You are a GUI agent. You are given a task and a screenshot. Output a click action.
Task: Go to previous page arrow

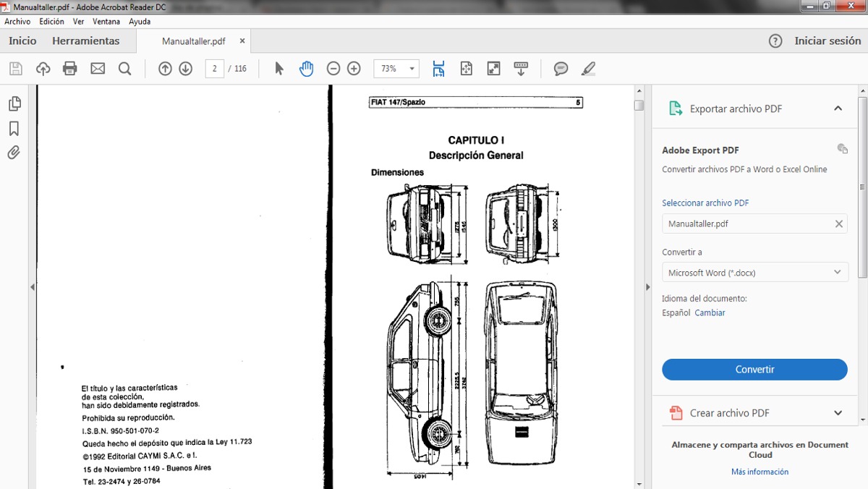pos(165,69)
